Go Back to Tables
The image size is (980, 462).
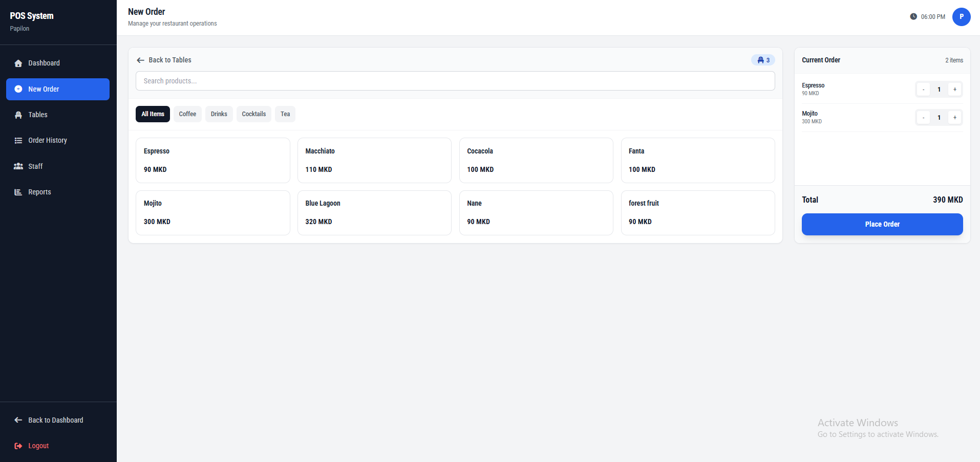pyautogui.click(x=164, y=60)
